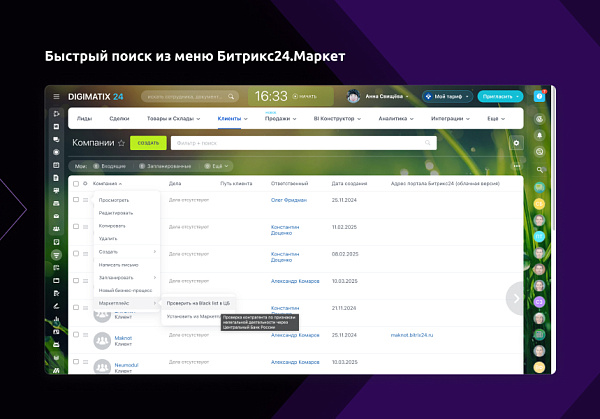Tick the checkbox for the Maknot row
This screenshot has height=419, width=600.
point(76,335)
